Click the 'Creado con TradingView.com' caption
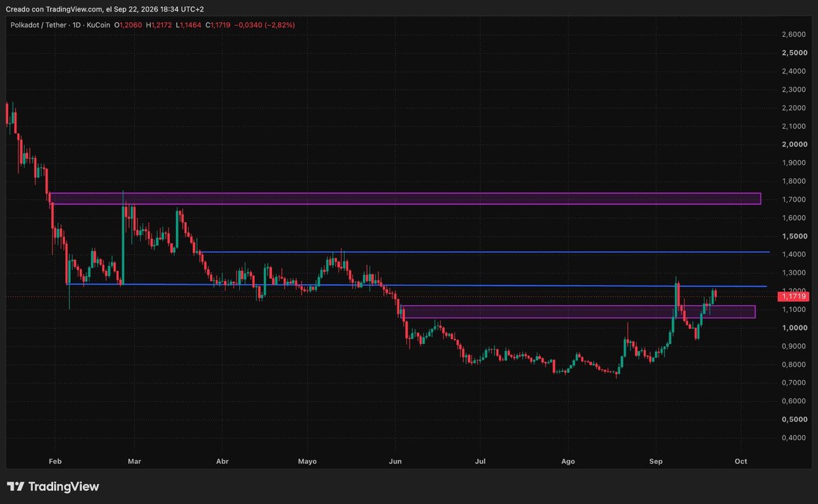The height and width of the screenshot is (504, 818). [x=54, y=9]
